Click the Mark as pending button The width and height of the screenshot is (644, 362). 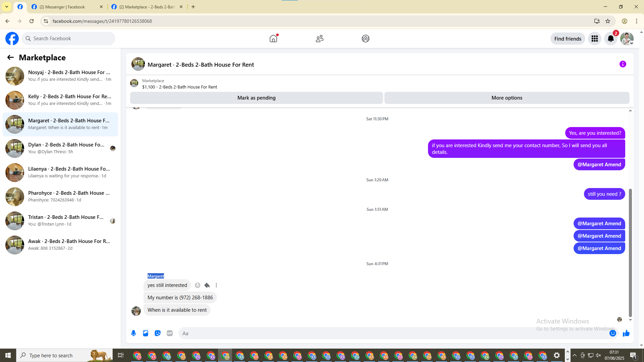point(256,98)
